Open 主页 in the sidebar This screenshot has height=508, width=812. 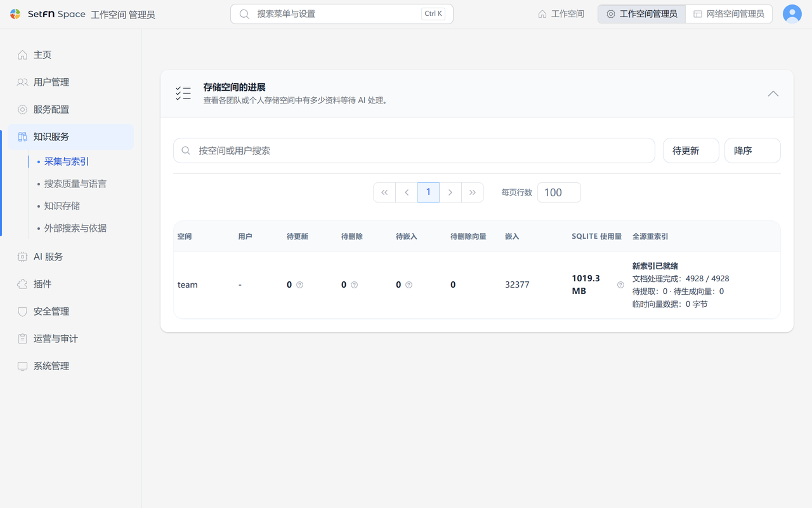tap(71, 55)
